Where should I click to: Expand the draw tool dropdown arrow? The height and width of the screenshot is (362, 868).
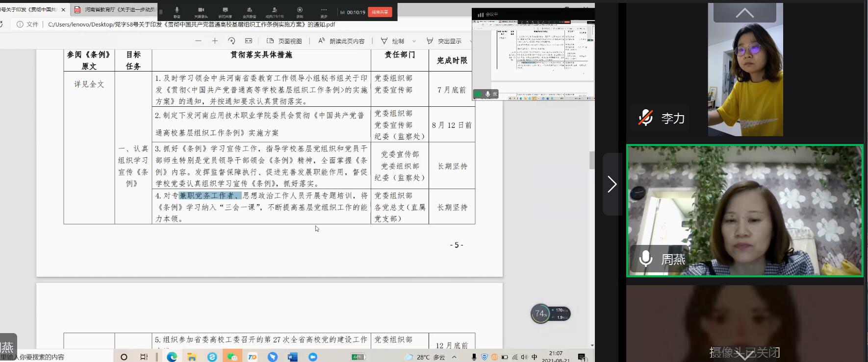click(414, 41)
